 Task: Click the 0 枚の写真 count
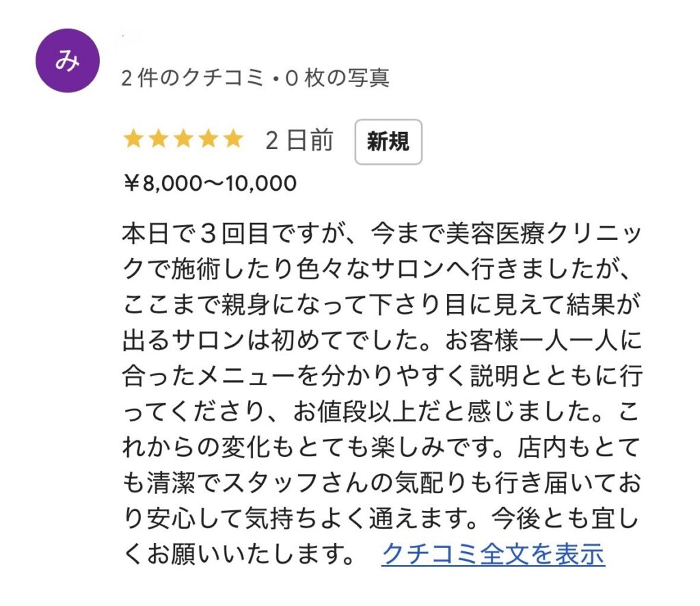(x=338, y=78)
